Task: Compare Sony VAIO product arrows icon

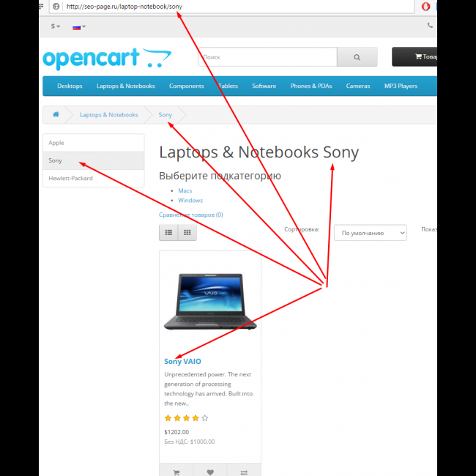Action: coord(244,472)
